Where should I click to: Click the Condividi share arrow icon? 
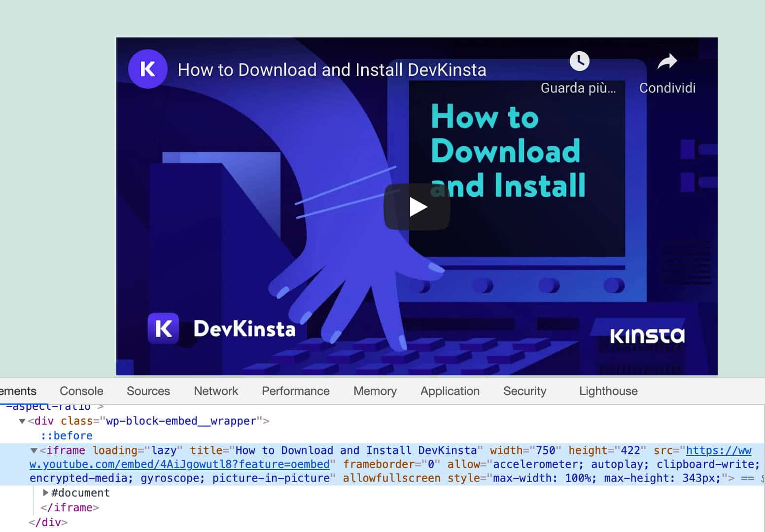(x=667, y=62)
